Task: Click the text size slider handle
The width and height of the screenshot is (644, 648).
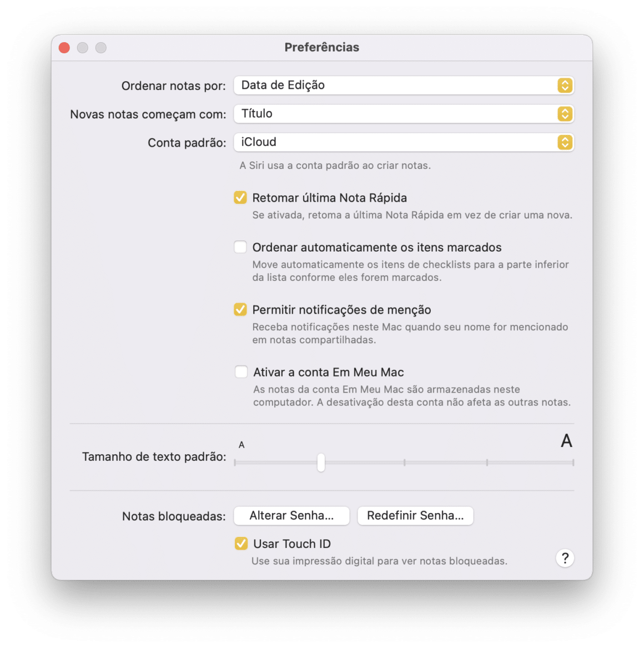Action: point(321,461)
